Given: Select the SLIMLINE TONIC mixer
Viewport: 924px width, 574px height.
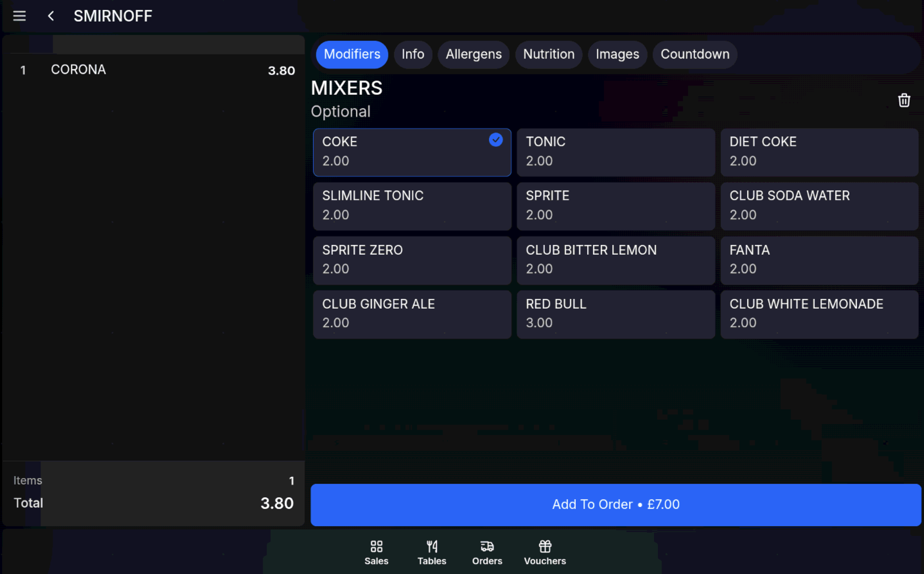Looking at the screenshot, I should pos(412,206).
